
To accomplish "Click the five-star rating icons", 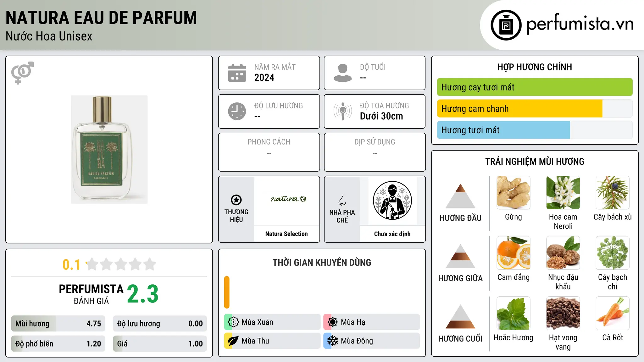I will click(121, 264).
